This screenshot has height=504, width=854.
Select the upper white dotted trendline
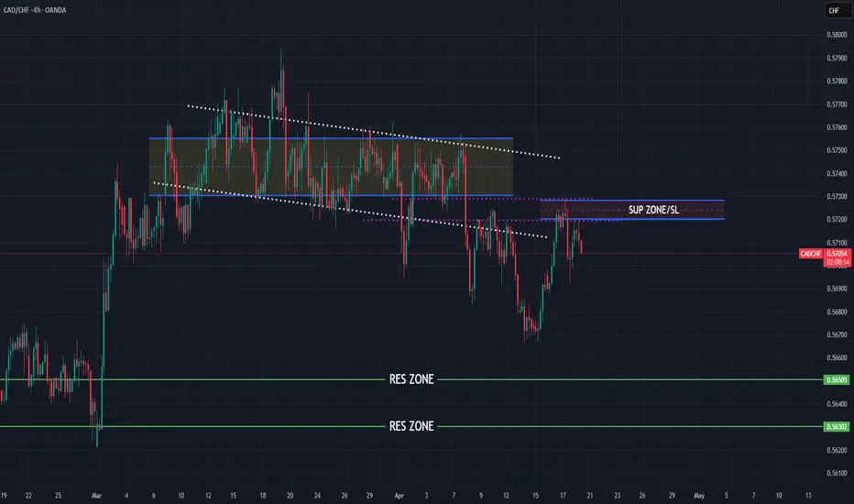pos(374,132)
